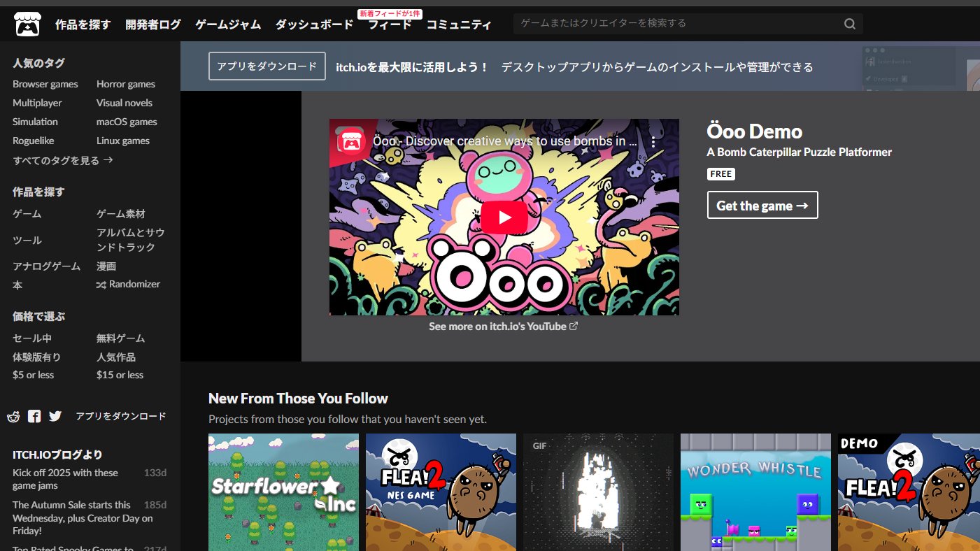This screenshot has width=980, height=551.
Task: Click the Randomizer shuffle link
Action: coord(128,285)
